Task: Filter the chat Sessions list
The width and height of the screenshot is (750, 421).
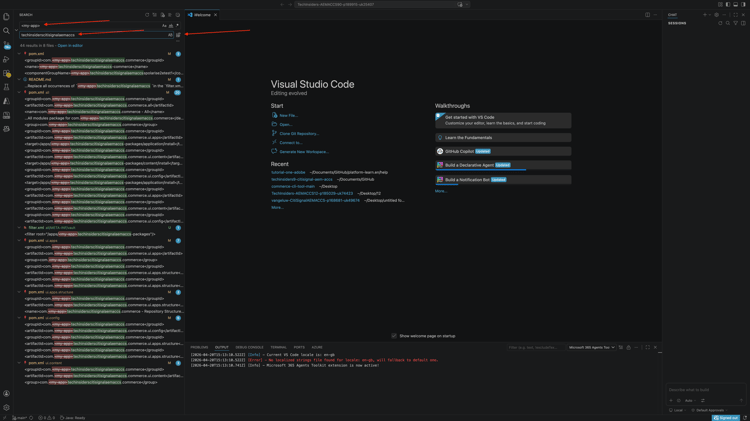Action: click(735, 23)
